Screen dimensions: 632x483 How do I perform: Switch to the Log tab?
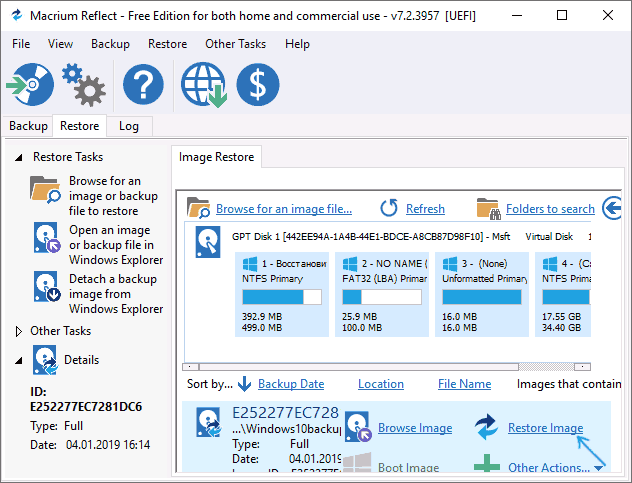click(x=128, y=126)
